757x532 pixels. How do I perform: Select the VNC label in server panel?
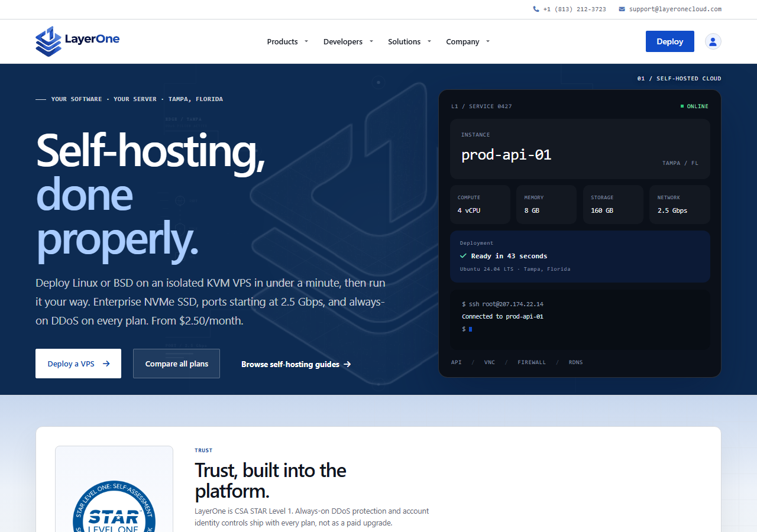(490, 362)
